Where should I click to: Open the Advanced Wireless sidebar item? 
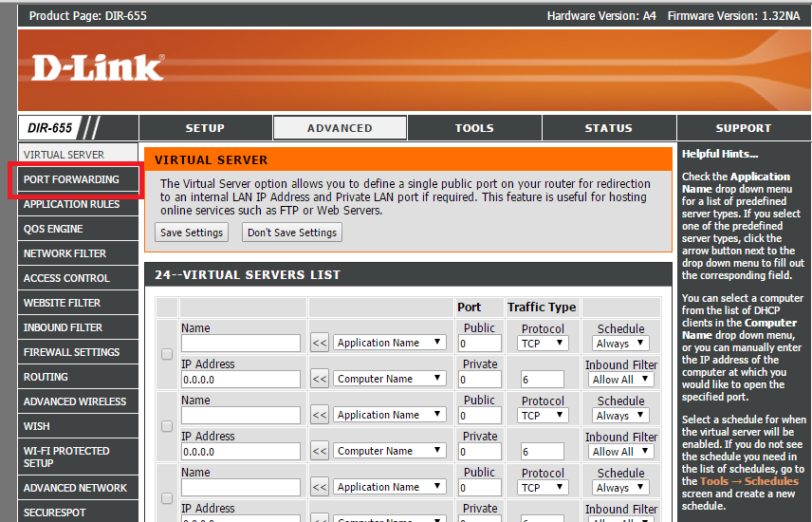tap(78, 401)
